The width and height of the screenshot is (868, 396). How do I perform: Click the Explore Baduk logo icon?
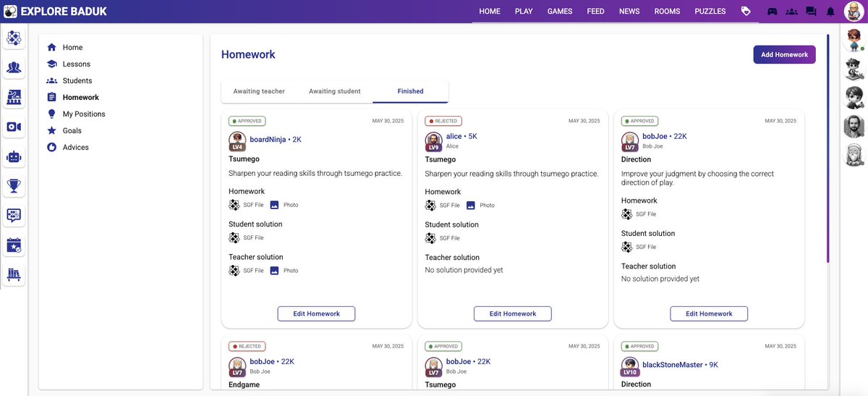pyautogui.click(x=11, y=11)
